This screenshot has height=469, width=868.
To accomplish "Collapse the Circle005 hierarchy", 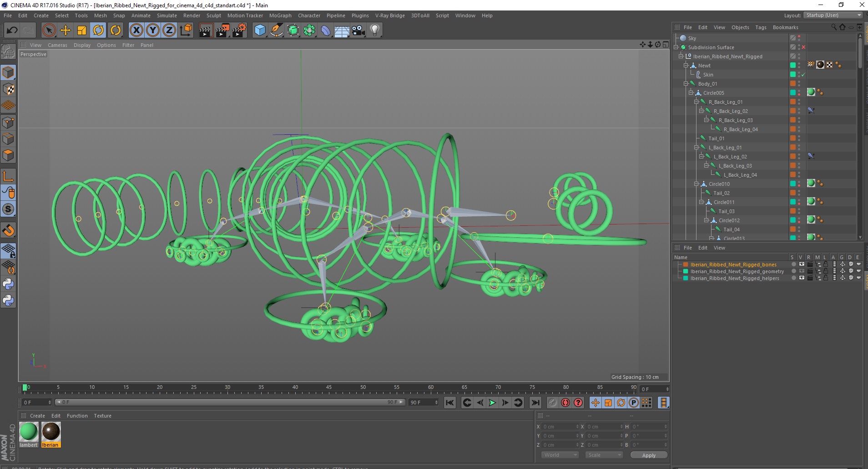I will [691, 93].
